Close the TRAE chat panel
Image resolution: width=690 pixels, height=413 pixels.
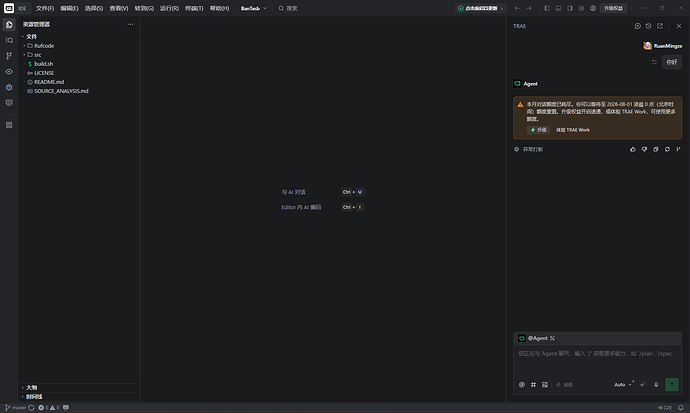(679, 26)
